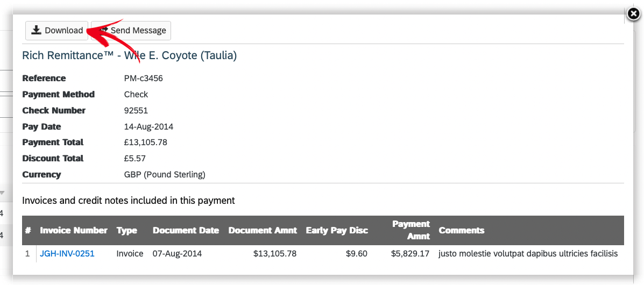Click the currency GBP (Pound Sterling)
This screenshot has height=285, width=644.
[x=165, y=175]
